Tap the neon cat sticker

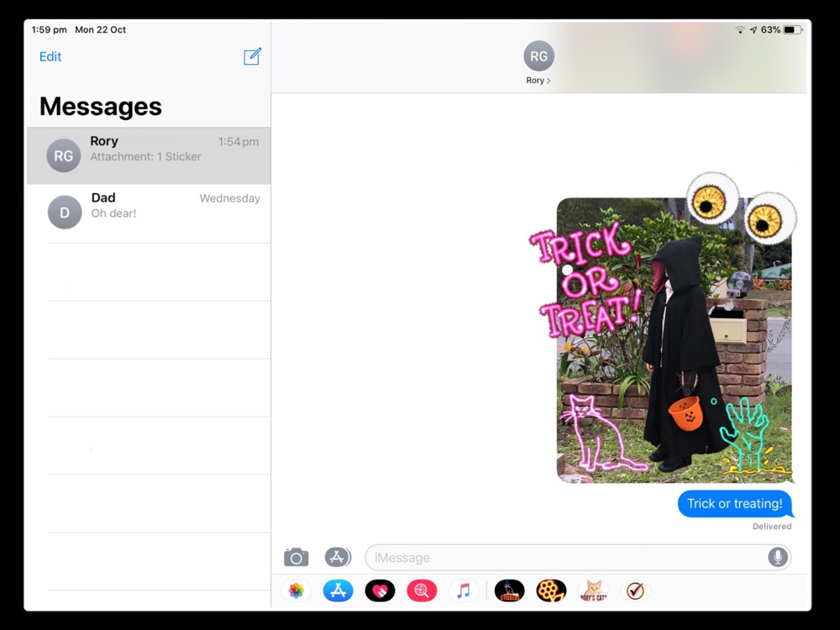point(602,434)
